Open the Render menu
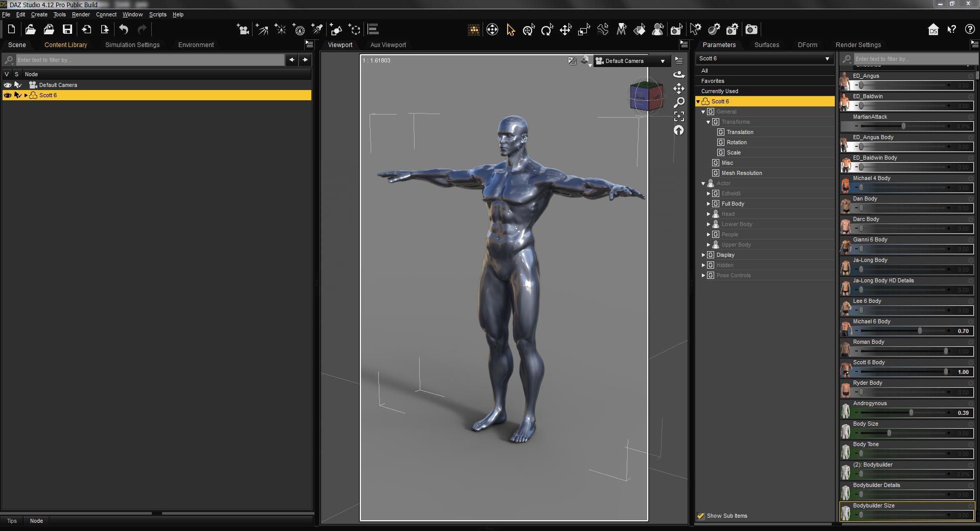The image size is (980, 531). pos(80,14)
